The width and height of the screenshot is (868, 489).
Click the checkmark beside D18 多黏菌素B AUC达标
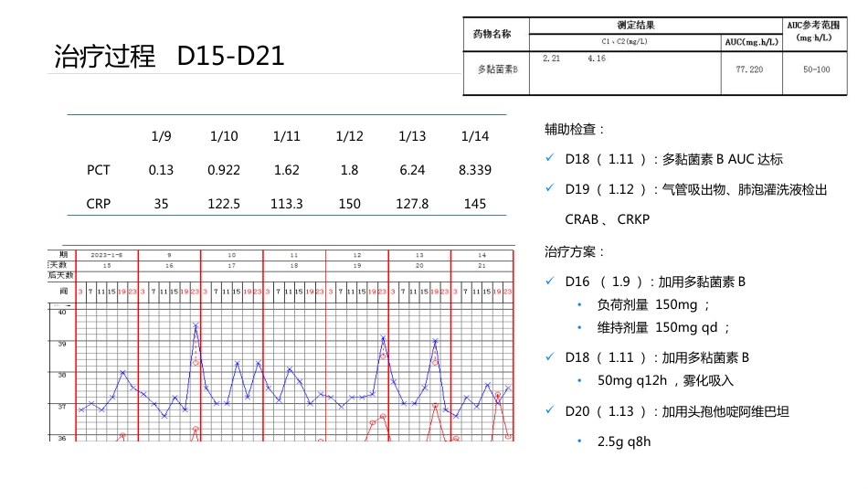click(x=550, y=158)
